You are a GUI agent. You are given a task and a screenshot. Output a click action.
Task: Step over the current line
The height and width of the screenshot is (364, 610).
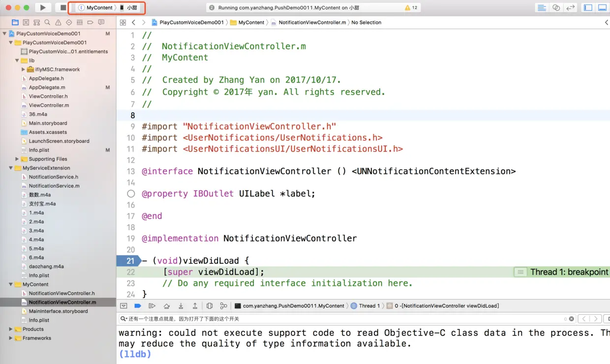click(x=167, y=306)
